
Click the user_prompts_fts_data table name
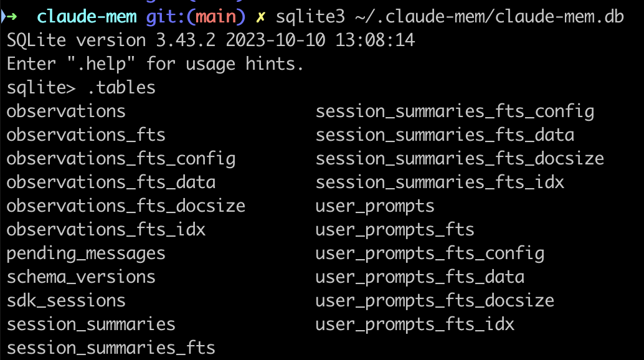click(x=420, y=277)
